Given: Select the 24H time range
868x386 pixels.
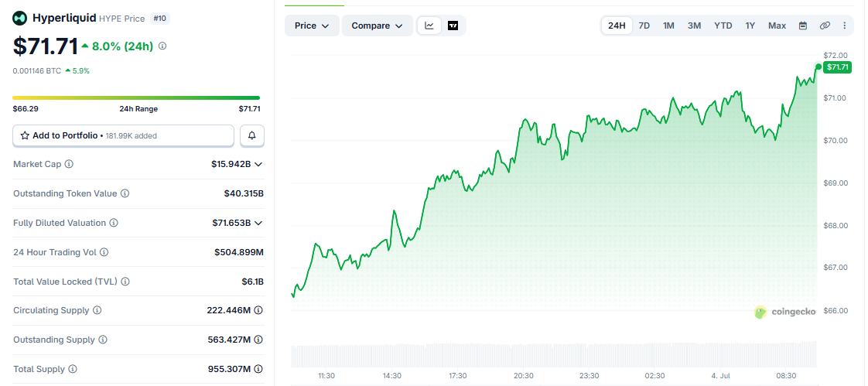Looking at the screenshot, I should click(x=617, y=26).
